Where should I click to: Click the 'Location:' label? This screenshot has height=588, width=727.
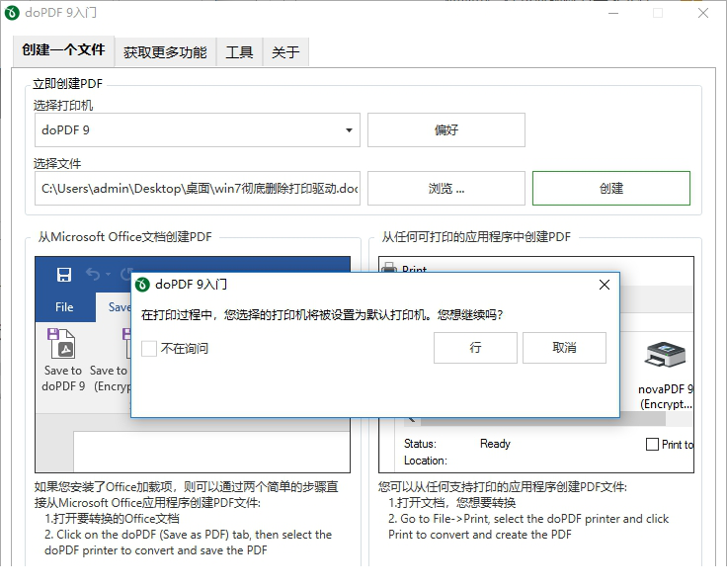tap(425, 461)
